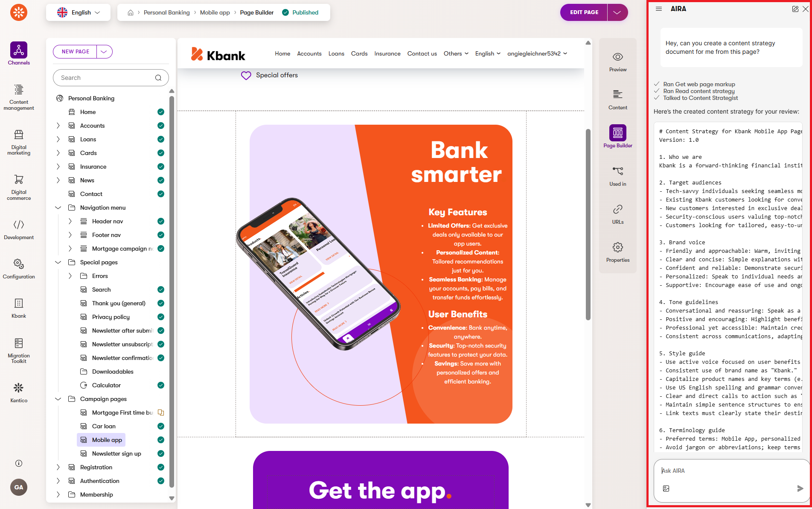Click Personal Banking breadcrumb link

click(166, 12)
